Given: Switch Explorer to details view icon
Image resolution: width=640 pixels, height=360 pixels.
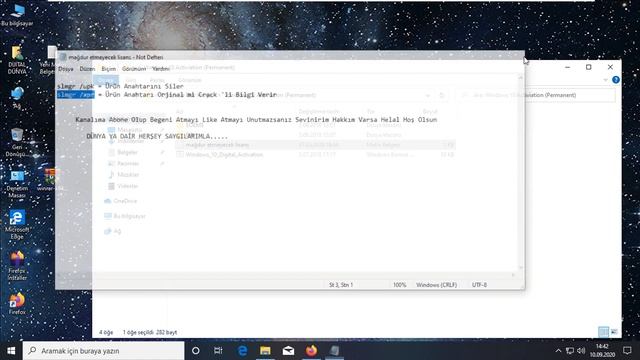Looking at the screenshot, I should click(x=603, y=331).
